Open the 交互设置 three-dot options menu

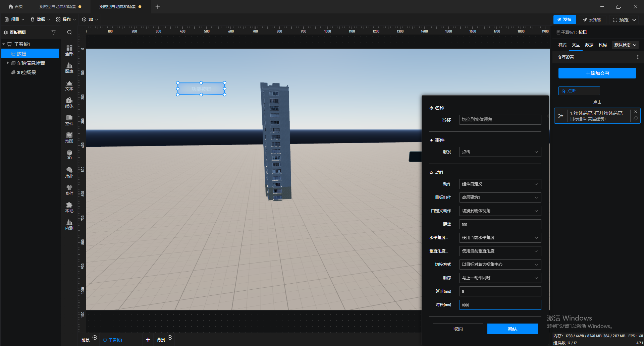tap(638, 57)
